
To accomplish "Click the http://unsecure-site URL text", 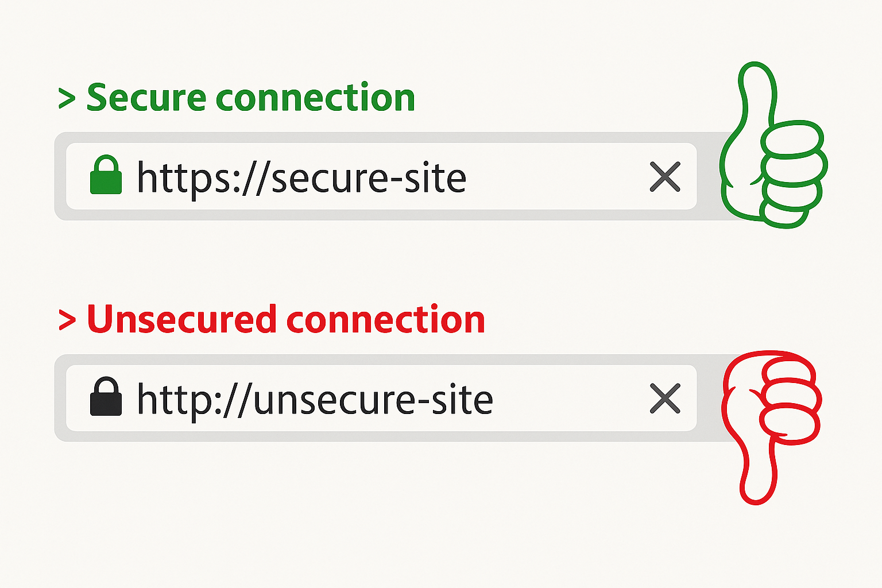I will [315, 400].
